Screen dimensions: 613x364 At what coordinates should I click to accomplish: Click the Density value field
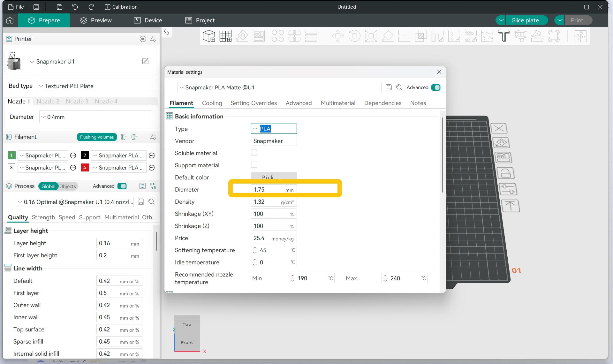274,202
